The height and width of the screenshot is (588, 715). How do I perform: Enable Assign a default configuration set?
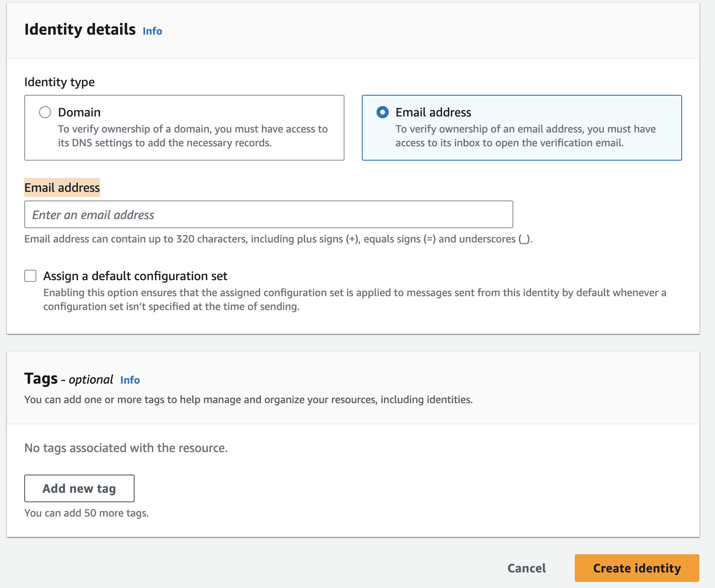(x=30, y=276)
